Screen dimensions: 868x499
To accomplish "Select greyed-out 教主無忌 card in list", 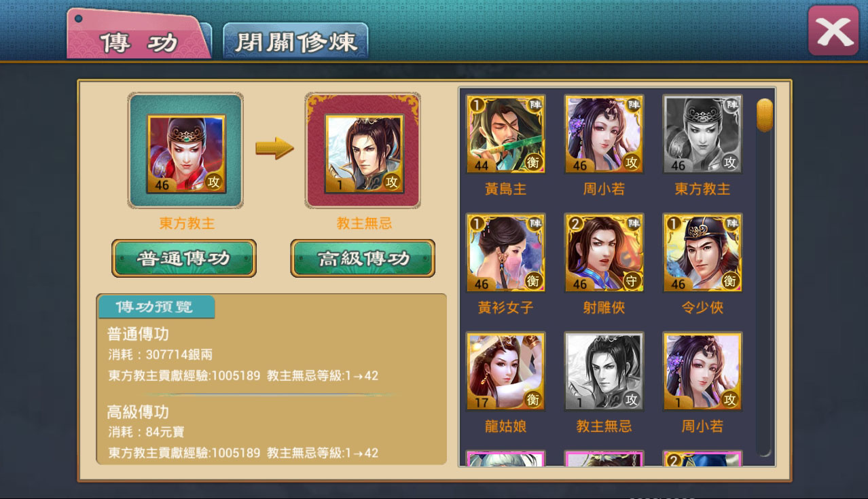I will pos(604,371).
